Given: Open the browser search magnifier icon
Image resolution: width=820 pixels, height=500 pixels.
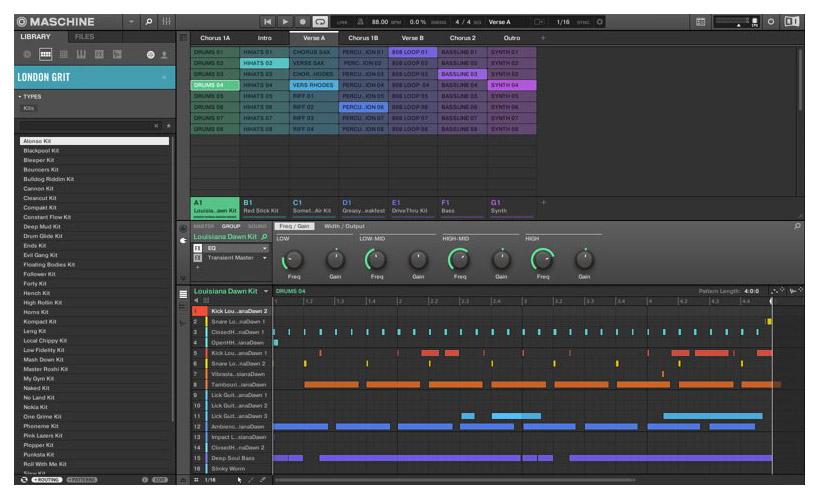Looking at the screenshot, I should tap(147, 20).
